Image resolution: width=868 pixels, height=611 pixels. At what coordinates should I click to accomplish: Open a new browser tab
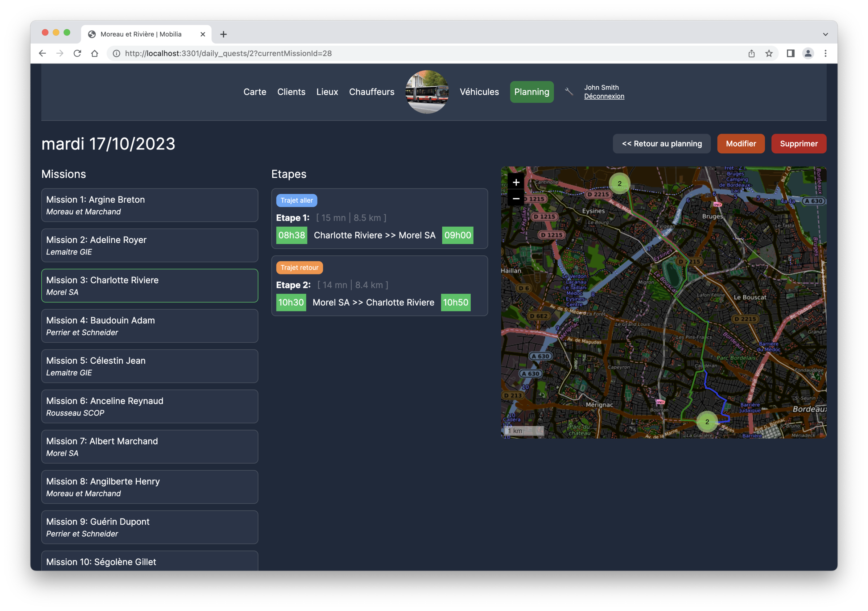point(223,34)
